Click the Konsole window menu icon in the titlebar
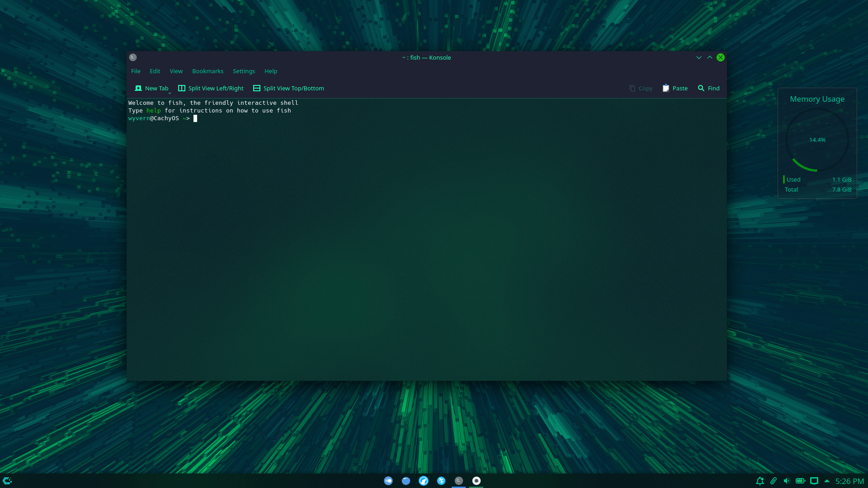This screenshot has width=868, height=488. click(133, 57)
